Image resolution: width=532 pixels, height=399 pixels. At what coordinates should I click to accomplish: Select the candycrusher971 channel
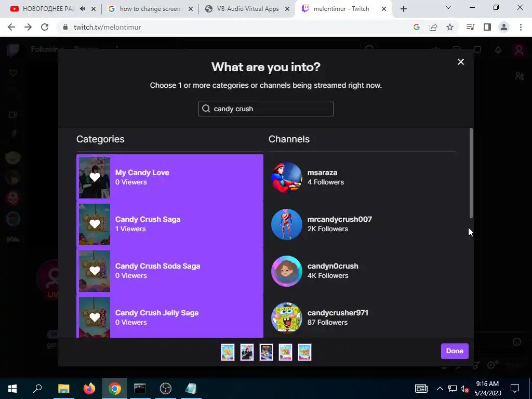click(362, 317)
